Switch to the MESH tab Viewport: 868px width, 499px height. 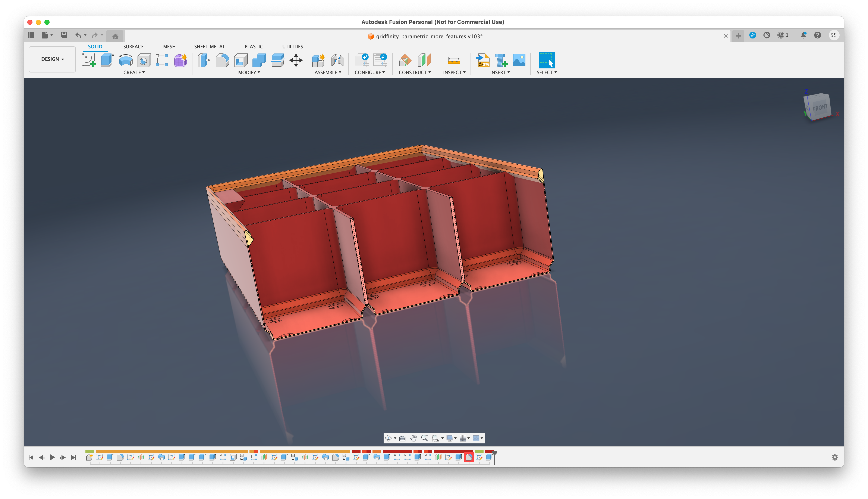(169, 47)
